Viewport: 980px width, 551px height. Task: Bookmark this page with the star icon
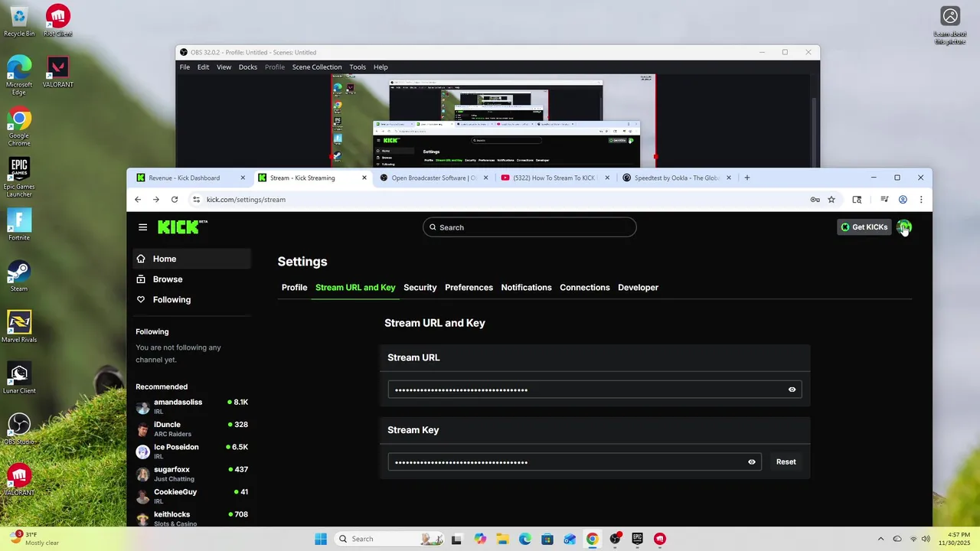click(x=831, y=200)
